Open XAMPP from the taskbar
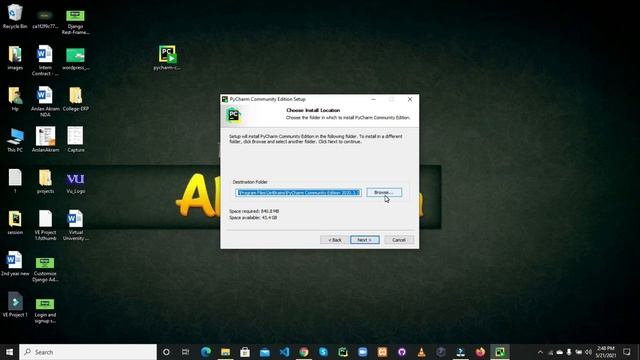The height and width of the screenshot is (360, 640). (x=382, y=352)
